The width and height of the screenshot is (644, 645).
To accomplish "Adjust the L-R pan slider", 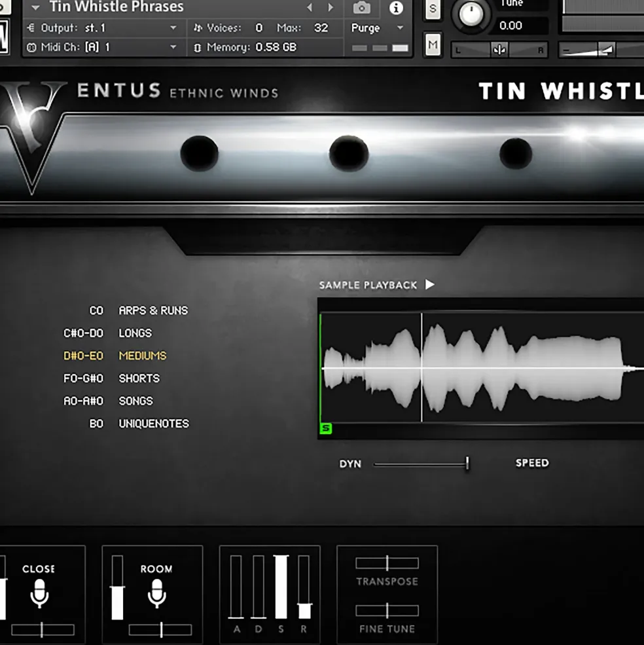I will (499, 50).
